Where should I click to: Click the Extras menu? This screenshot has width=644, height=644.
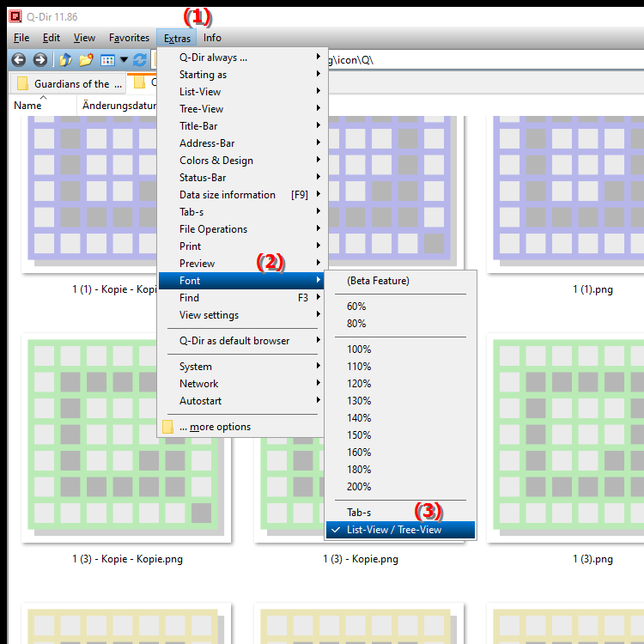[177, 38]
